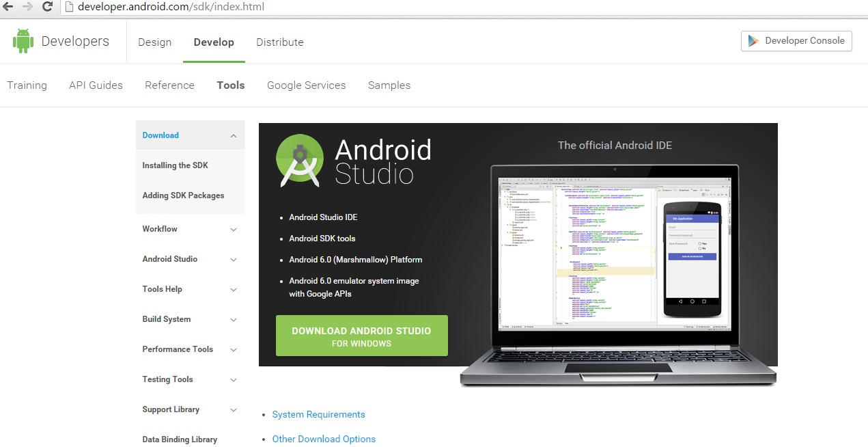Click the Android Studio compass logo
The width and height of the screenshot is (868, 447).
coord(299,161)
